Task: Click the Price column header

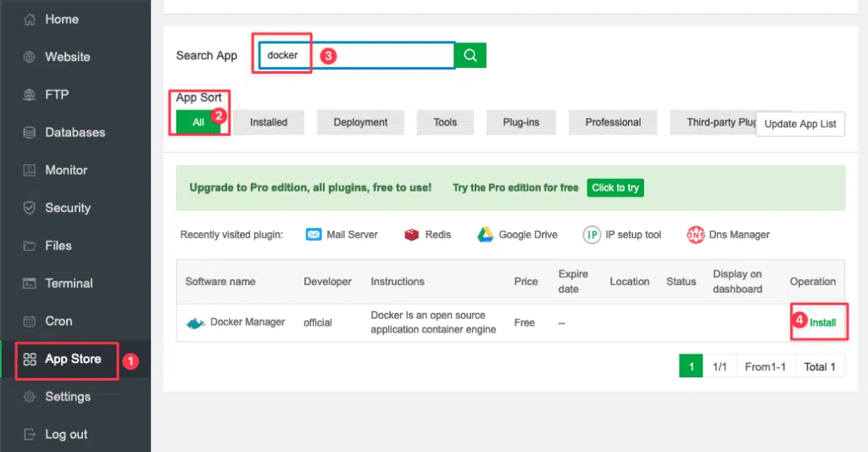Action: [x=526, y=282]
